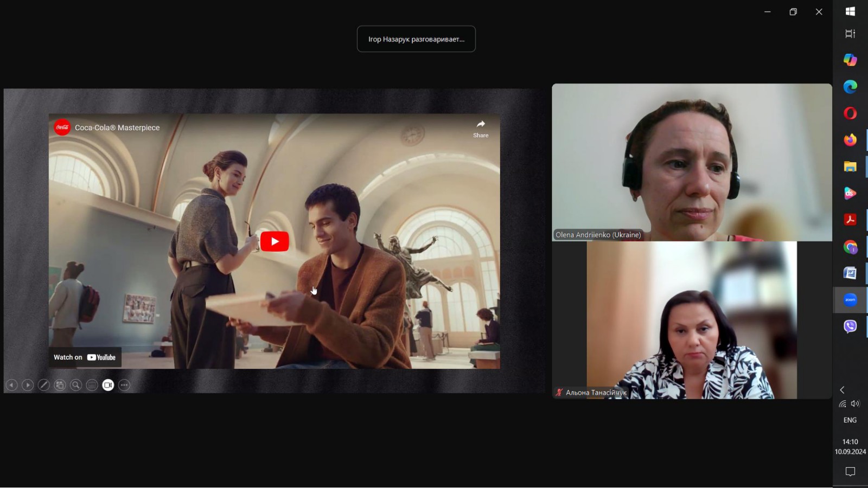The height and width of the screenshot is (488, 868).
Task: Expand hidden system tray icons chevron
Action: pyautogui.click(x=842, y=390)
